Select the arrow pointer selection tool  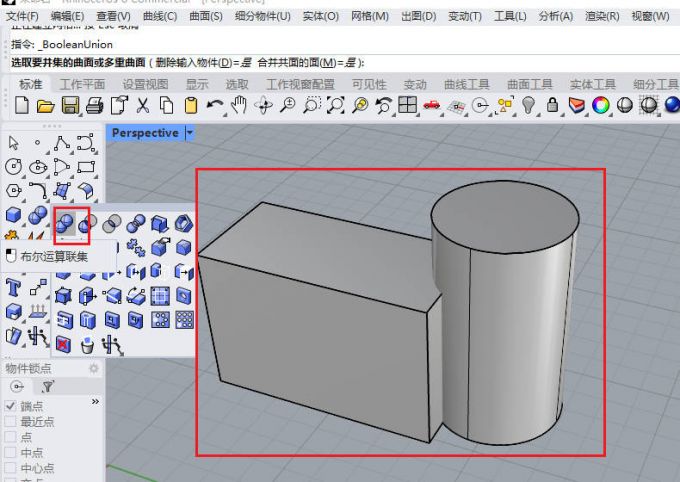[x=13, y=142]
